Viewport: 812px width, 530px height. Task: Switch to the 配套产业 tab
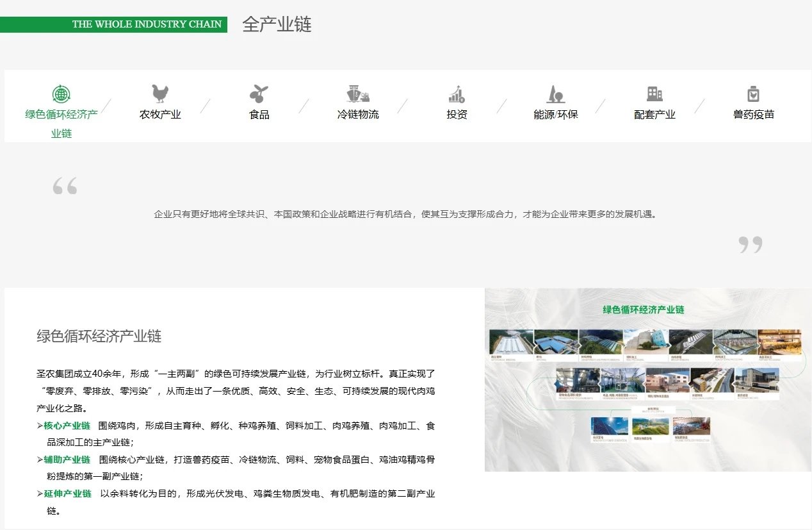(x=654, y=115)
